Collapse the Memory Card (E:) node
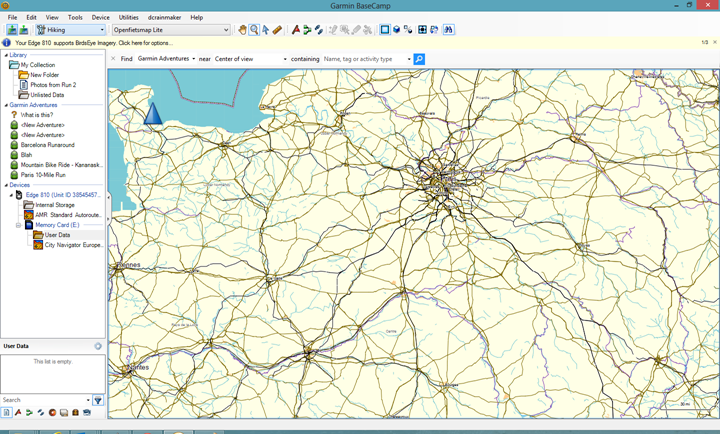The width and height of the screenshot is (720, 434). pos(18,225)
